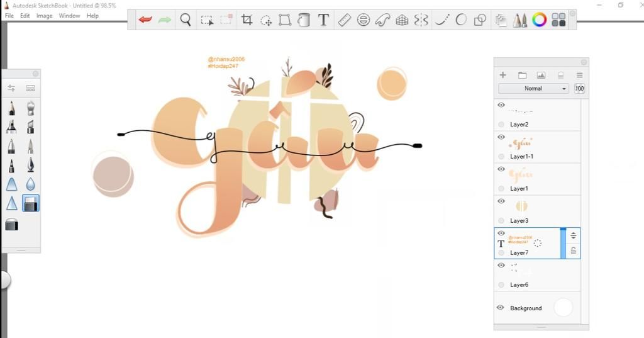This screenshot has height=338, width=644.
Task: Open the Normal blend mode dropdown
Action: pos(533,88)
